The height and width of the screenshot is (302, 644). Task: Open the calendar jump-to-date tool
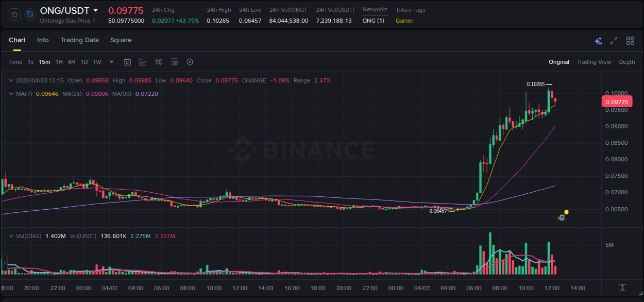point(127,62)
